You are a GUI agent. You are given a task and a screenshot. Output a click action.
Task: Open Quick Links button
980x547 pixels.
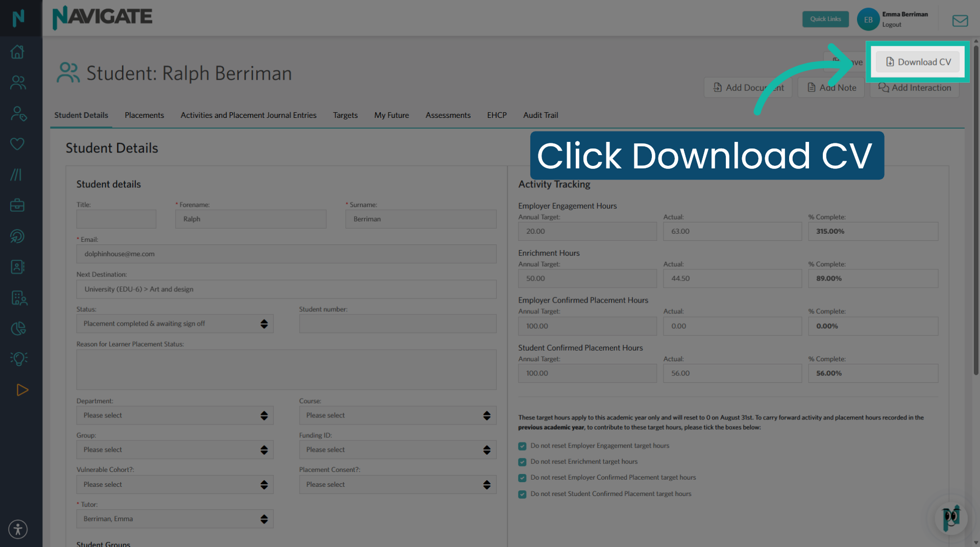click(x=825, y=19)
